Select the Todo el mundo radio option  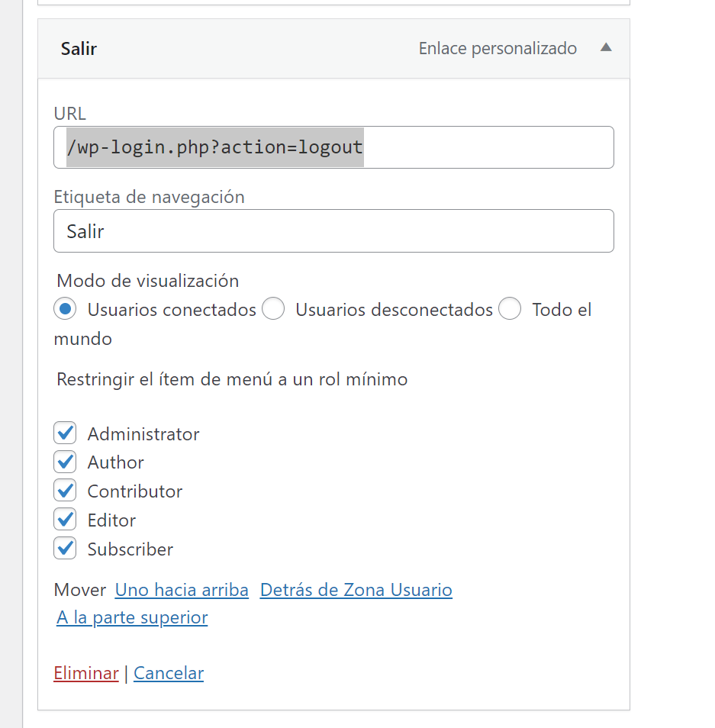point(510,309)
